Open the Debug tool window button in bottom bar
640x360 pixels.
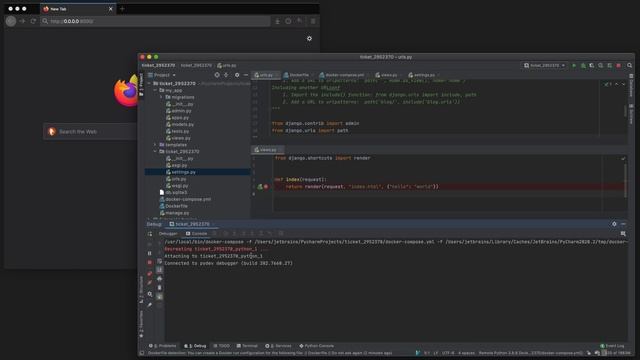click(196, 346)
